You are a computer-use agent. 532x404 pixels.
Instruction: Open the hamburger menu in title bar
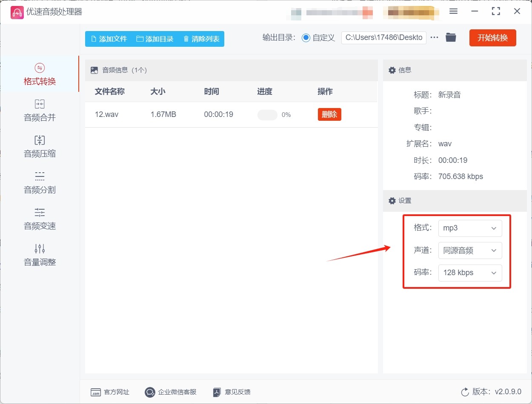(453, 11)
